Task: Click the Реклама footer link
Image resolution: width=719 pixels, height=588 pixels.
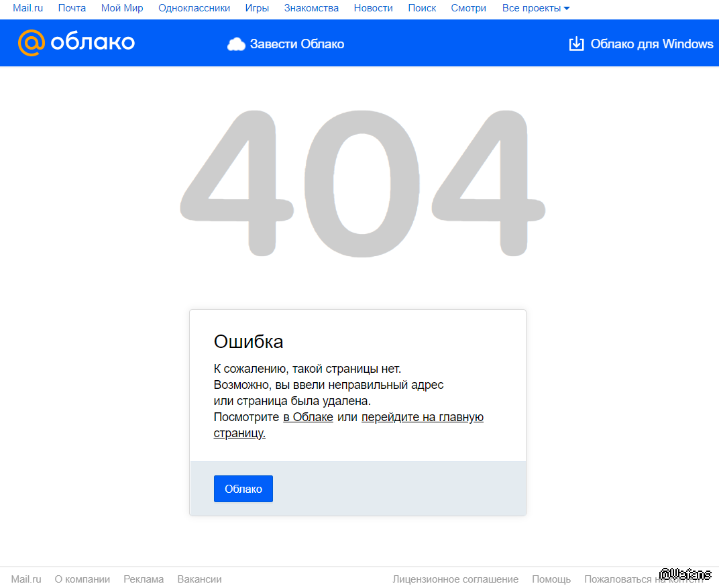Action: click(x=144, y=579)
